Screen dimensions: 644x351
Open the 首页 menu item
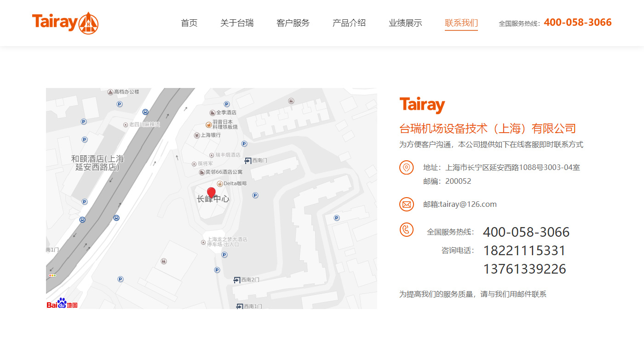(x=189, y=23)
